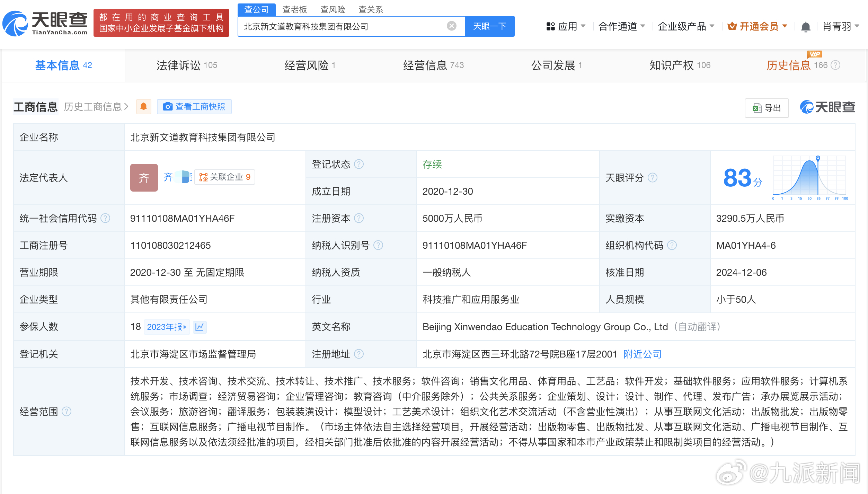Click the red 都在用的商业查询工具 banner
Image resolution: width=868 pixels, height=494 pixels.
[161, 23]
